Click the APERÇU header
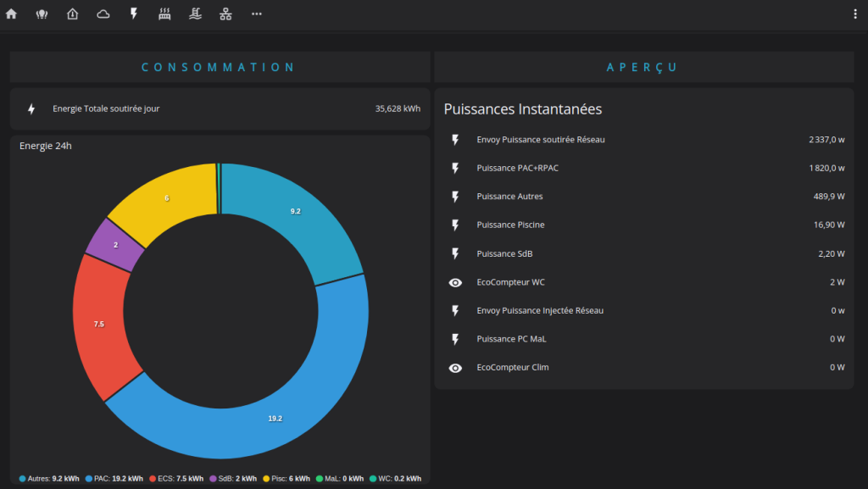 [x=643, y=68]
